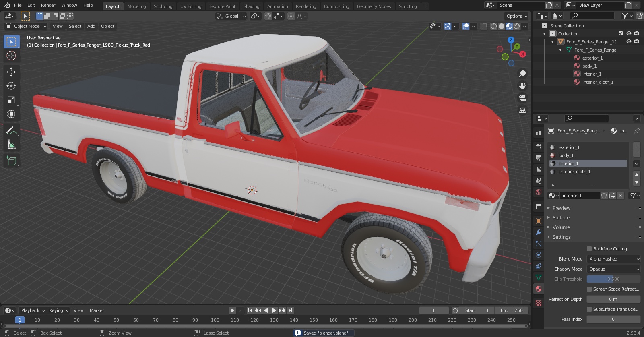
Task: Select the Measure tool
Action: pyautogui.click(x=11, y=145)
